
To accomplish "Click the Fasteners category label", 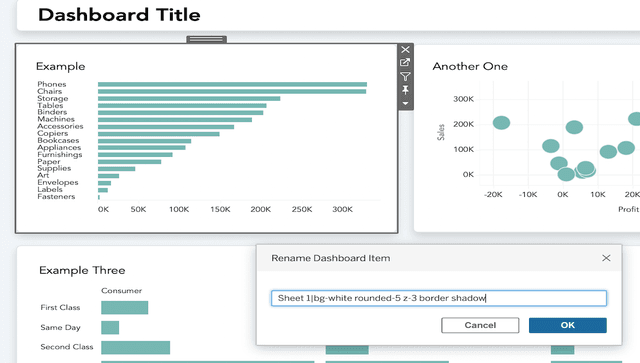I will (x=56, y=196).
